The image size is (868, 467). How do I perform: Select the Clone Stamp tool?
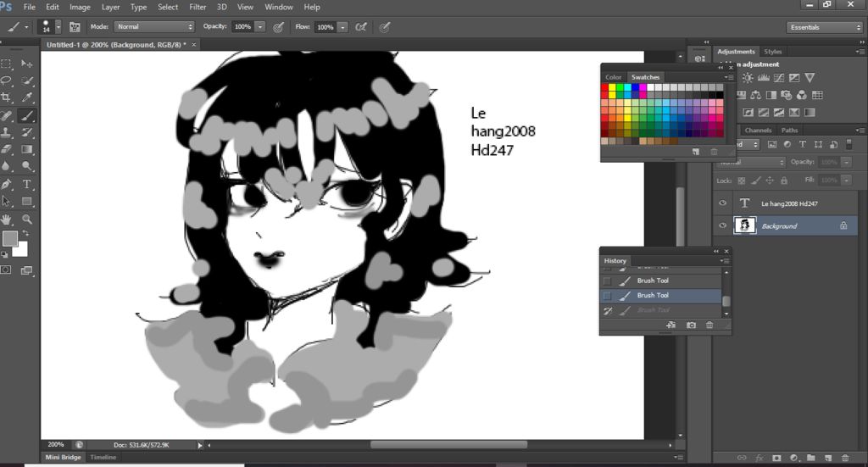6,132
